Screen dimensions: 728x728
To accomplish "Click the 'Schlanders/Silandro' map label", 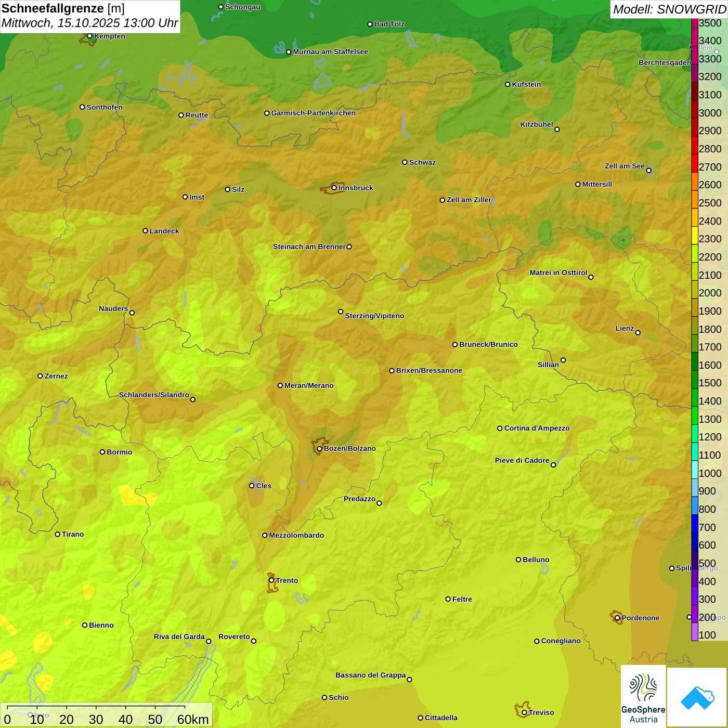I will coord(154,395).
